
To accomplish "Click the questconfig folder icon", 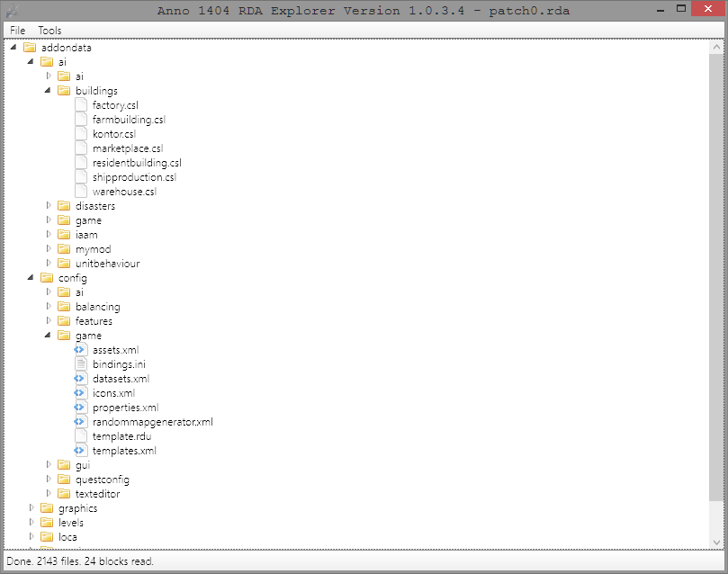I will coord(64,480).
